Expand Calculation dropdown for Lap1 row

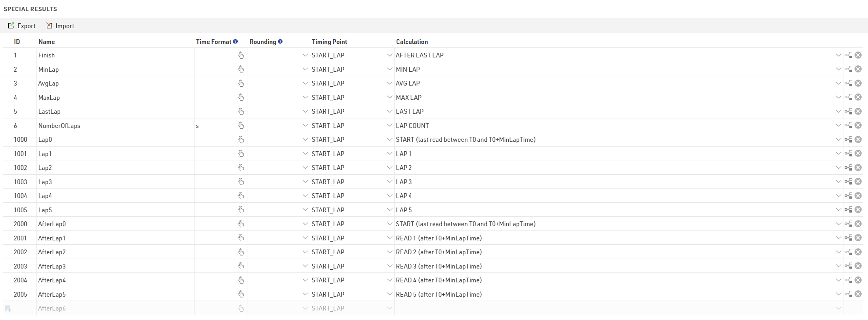click(x=838, y=154)
